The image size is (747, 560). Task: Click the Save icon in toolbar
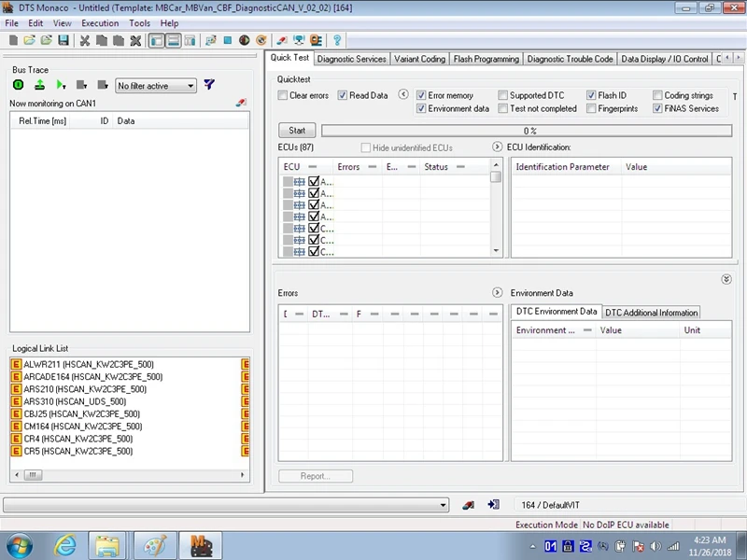coord(63,41)
